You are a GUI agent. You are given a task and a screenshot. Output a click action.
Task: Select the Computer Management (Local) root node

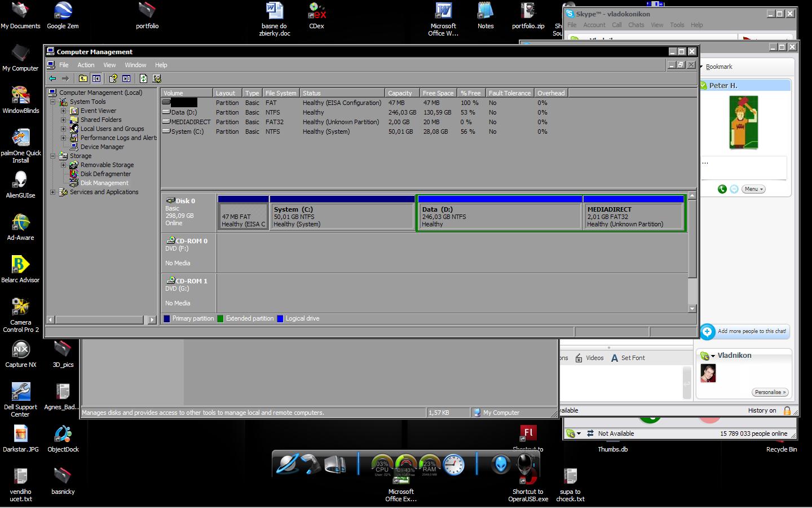[x=100, y=93]
